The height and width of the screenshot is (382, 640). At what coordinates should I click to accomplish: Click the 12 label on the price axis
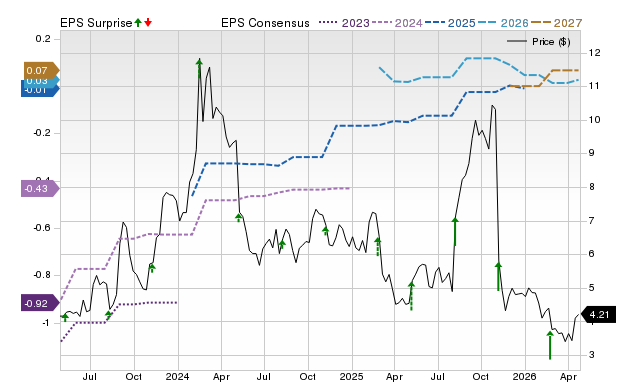595,53
